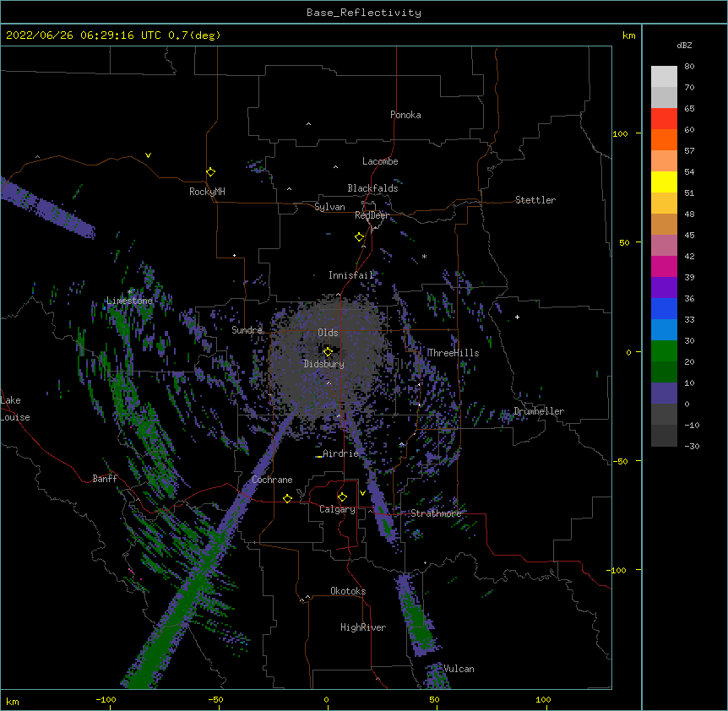Click the Vulcan label
Screen dimensions: 728x711
(x=459, y=669)
